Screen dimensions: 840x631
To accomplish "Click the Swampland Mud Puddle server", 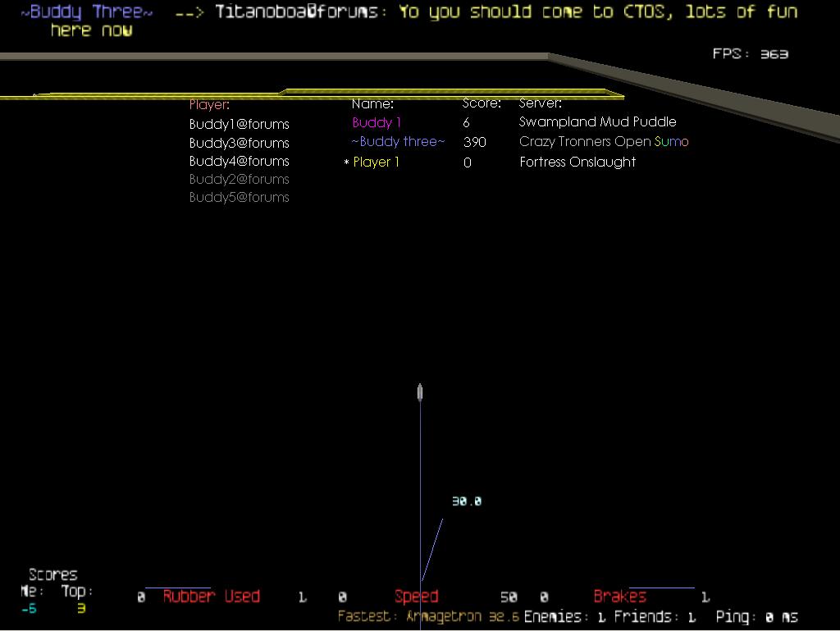I will 597,121.
